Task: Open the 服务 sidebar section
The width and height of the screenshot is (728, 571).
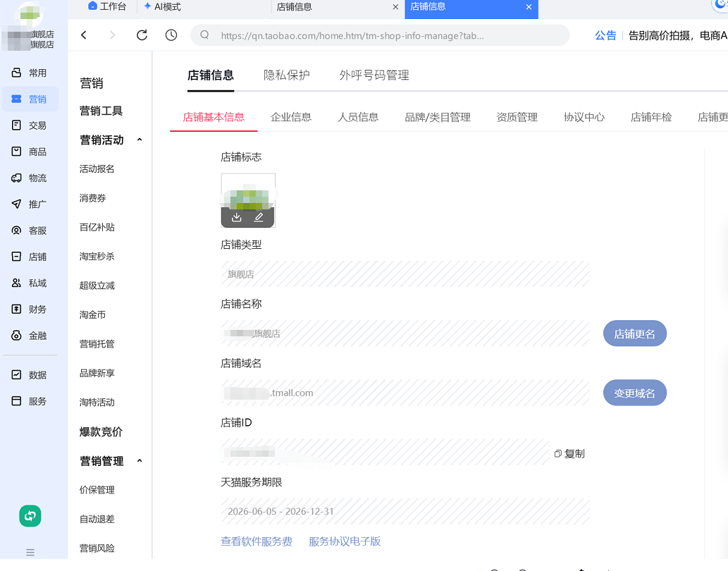Action: click(30, 401)
